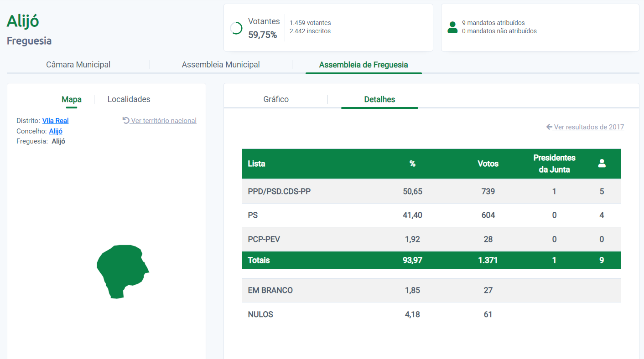Switch to the Gráfico view tab
This screenshot has width=644, height=359.
(276, 99)
